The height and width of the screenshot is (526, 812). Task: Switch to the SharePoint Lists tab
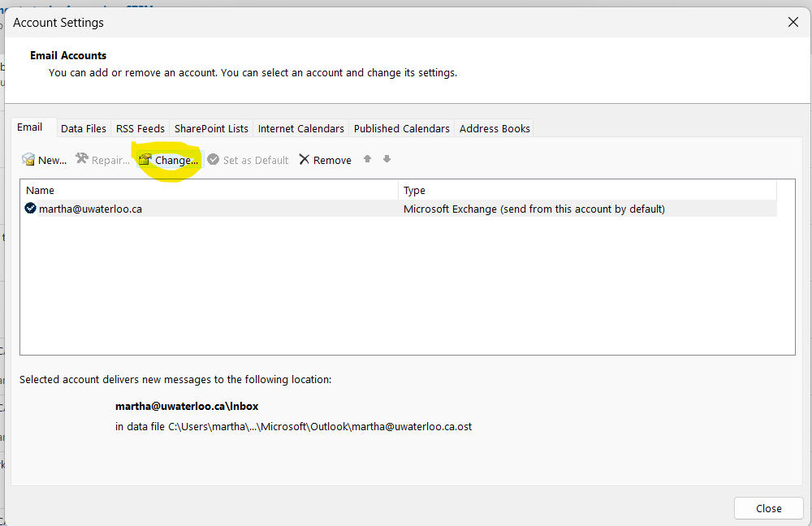210,128
